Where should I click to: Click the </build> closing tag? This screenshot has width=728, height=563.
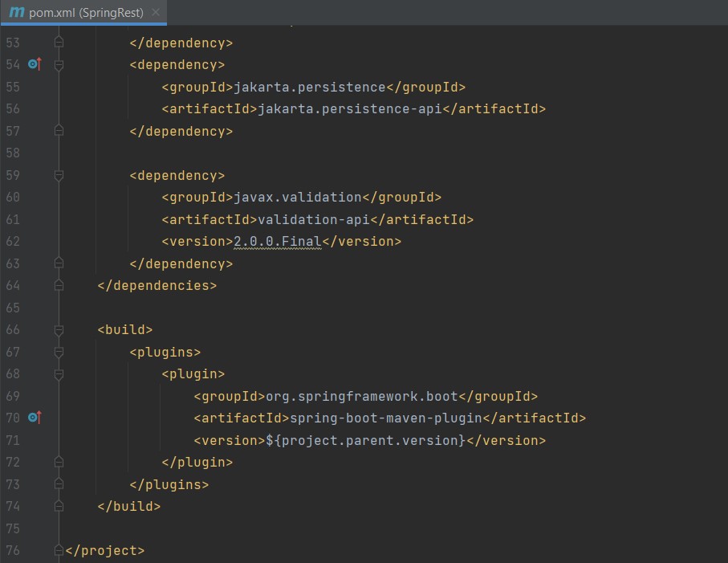tap(129, 506)
